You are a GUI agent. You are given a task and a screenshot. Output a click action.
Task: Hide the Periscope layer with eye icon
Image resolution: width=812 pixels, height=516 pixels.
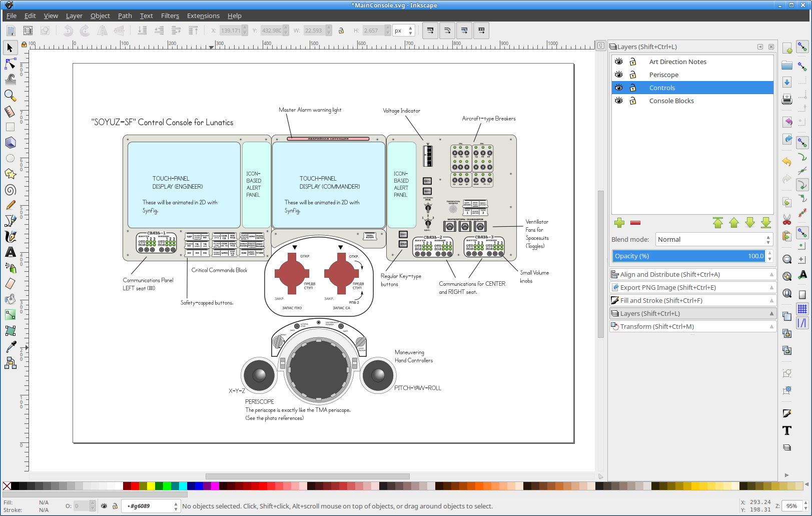(619, 75)
